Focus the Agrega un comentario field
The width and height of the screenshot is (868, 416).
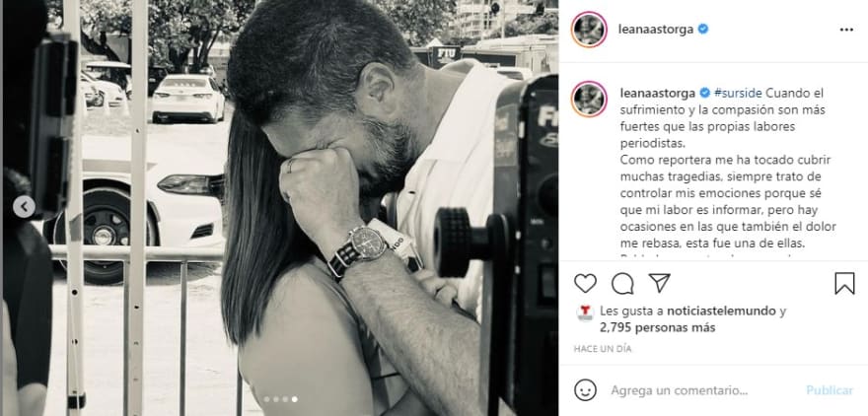click(679, 390)
